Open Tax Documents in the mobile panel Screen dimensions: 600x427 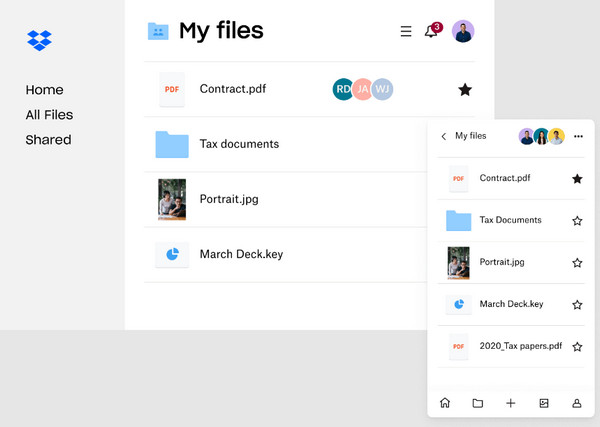pyautogui.click(x=510, y=220)
